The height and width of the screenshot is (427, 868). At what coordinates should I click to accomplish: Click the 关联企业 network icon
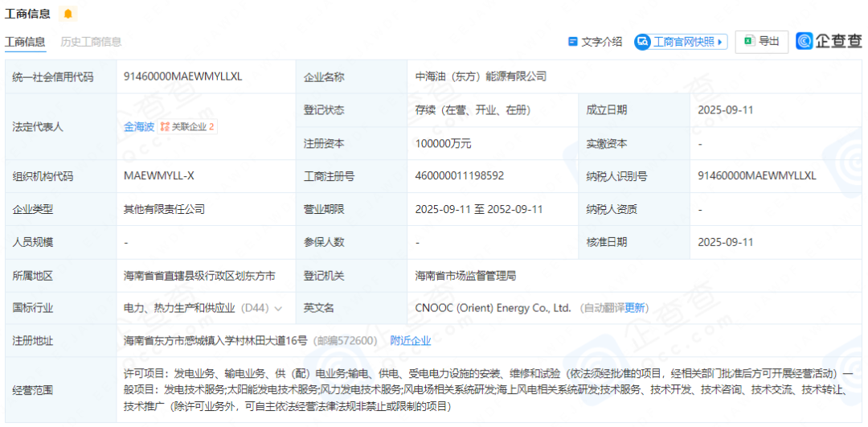165,127
